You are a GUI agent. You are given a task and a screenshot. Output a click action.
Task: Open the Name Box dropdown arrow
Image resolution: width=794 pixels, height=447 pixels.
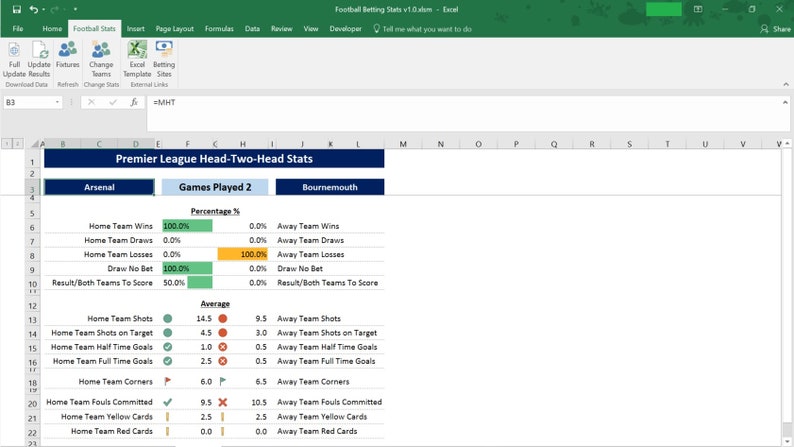coord(57,102)
